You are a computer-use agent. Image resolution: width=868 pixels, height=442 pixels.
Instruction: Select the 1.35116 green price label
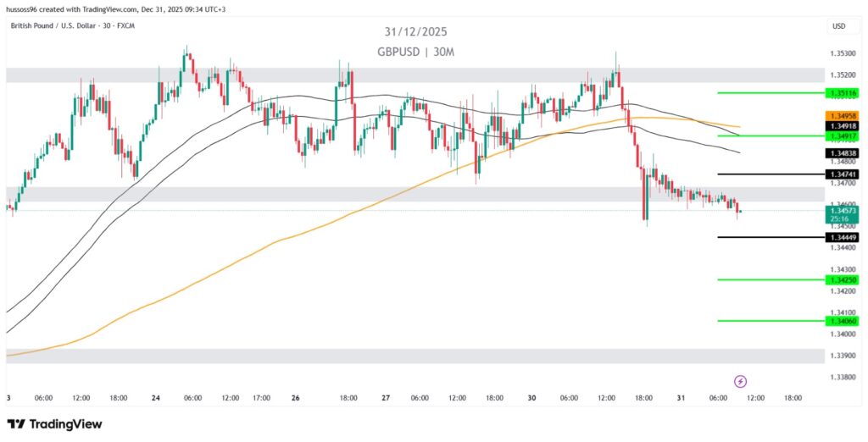pos(845,92)
